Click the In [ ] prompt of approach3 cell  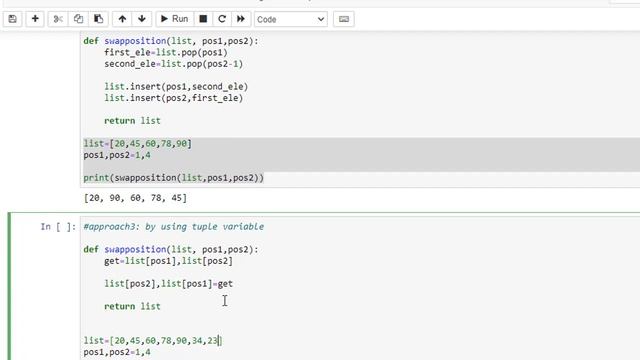click(x=58, y=227)
